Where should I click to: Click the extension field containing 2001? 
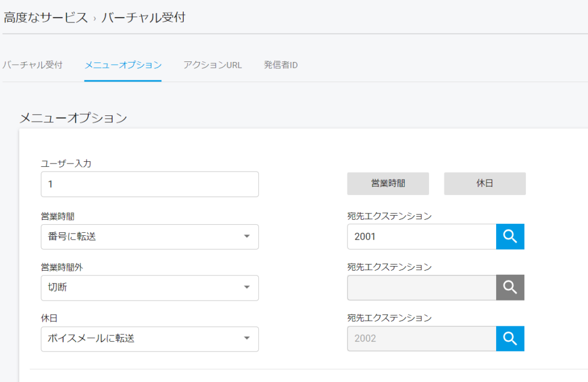(421, 236)
